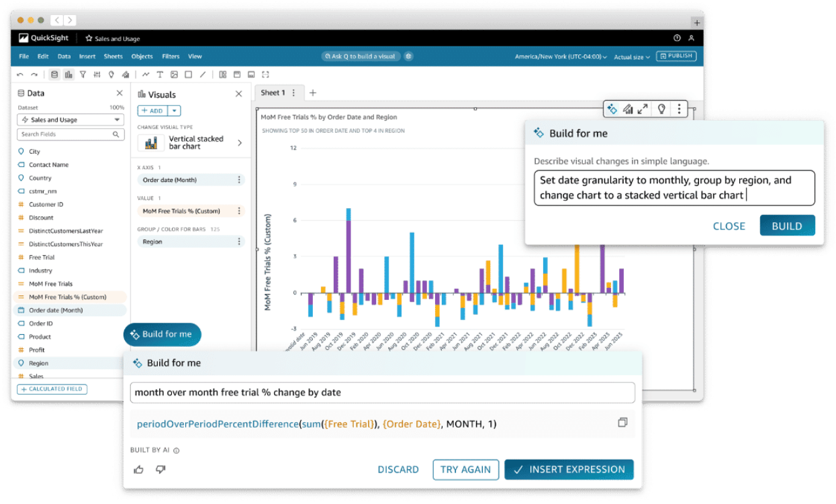This screenshot has width=836, height=504.
Task: Open the Actual size zoom dropdown
Action: tap(632, 57)
